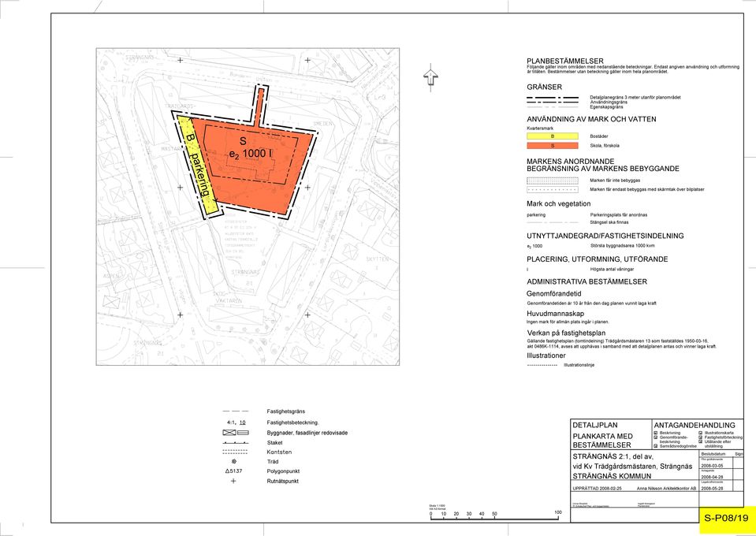Screen dimensions: 756x536
Task: Click the GRÄNSER heading
Action: point(545,87)
